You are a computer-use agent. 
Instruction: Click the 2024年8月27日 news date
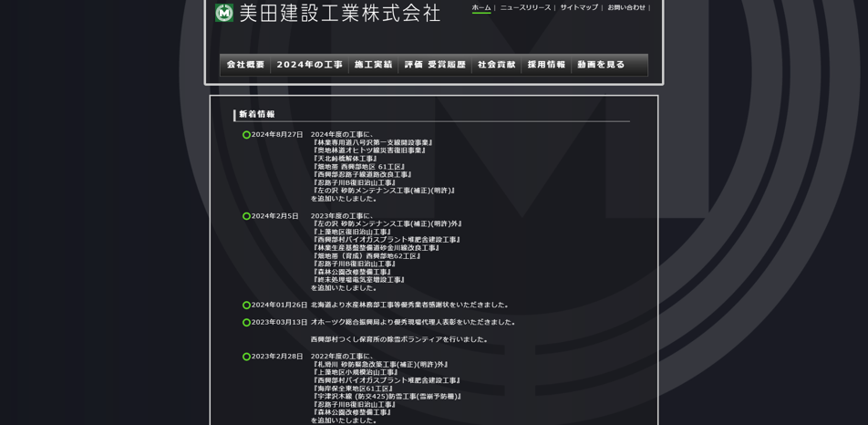277,135
